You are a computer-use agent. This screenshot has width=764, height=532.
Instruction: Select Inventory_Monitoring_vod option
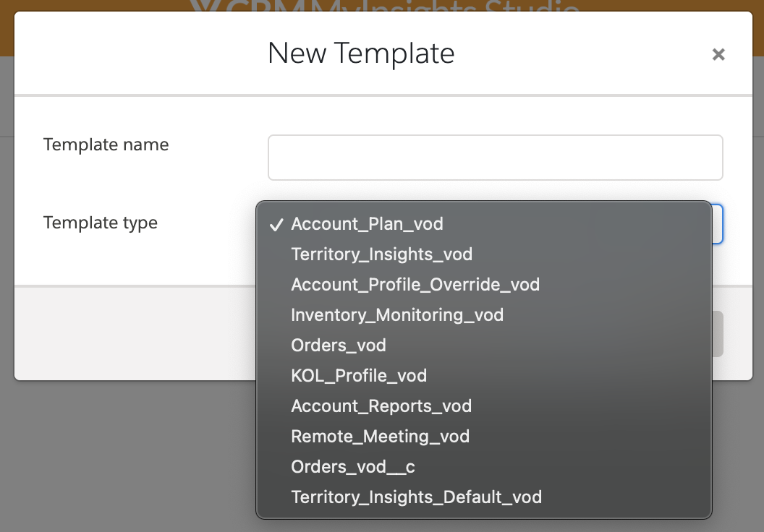tap(397, 315)
